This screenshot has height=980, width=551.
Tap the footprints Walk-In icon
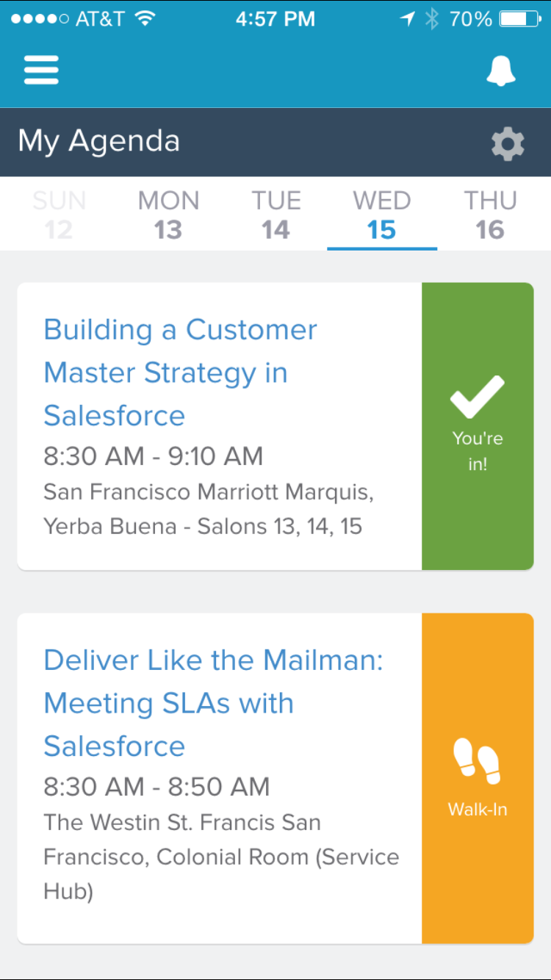point(476,761)
